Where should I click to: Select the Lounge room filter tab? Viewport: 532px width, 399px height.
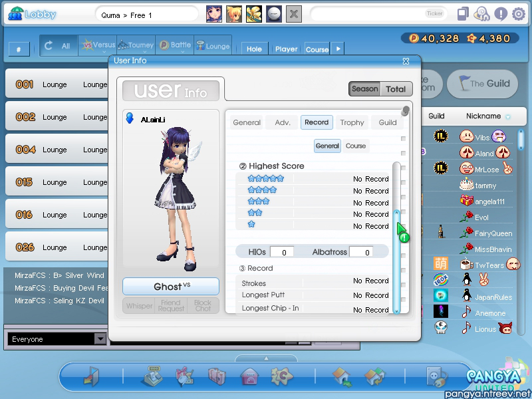(x=213, y=45)
